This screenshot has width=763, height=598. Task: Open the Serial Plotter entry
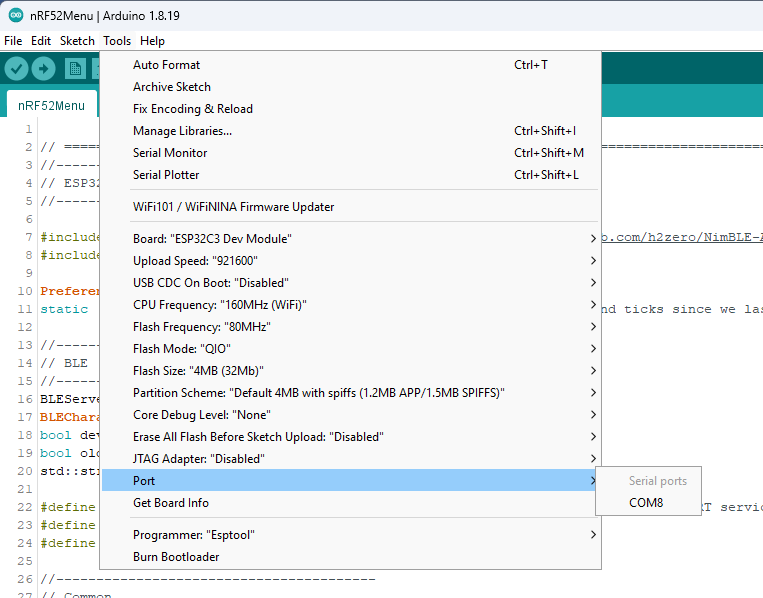point(350,175)
